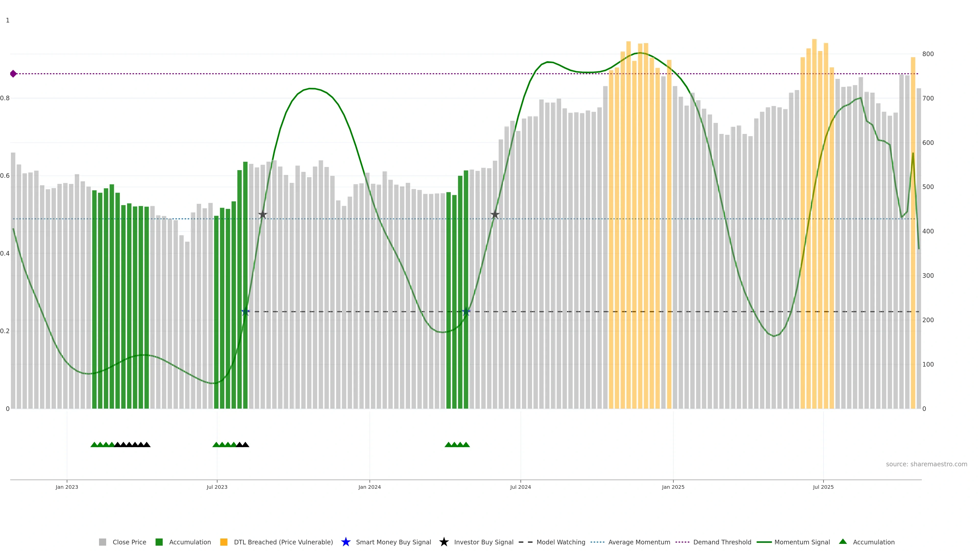Click the green Accumulation triangle legend icon

pyautogui.click(x=843, y=542)
